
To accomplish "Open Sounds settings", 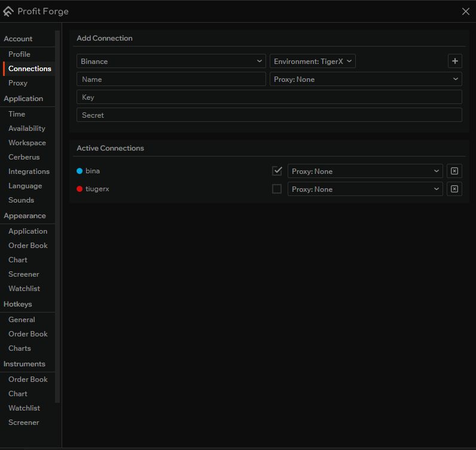I will [22, 200].
